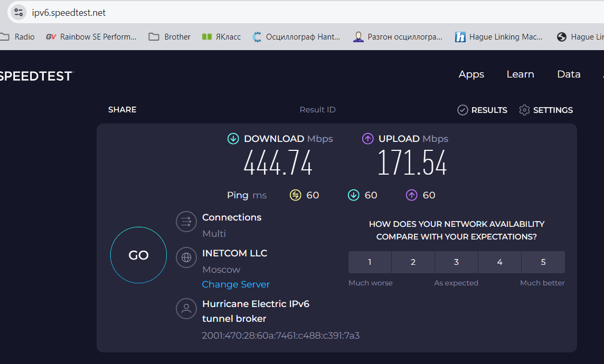
Task: Click the Moscow server location
Action: (x=221, y=270)
